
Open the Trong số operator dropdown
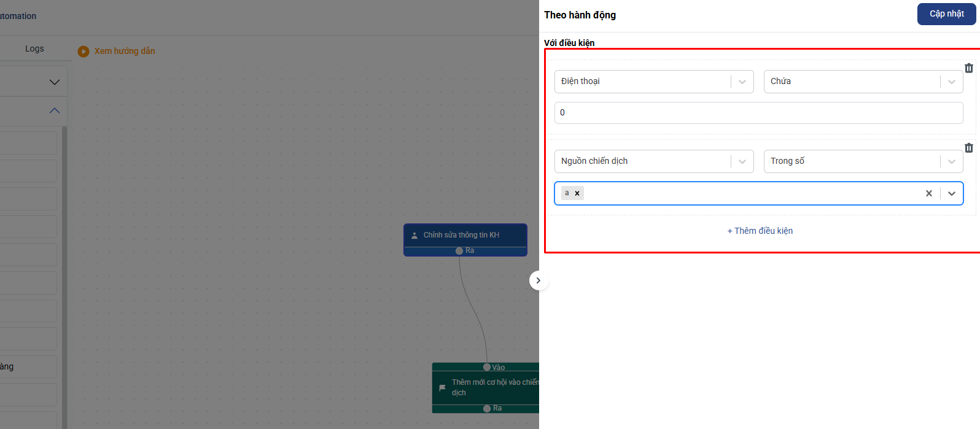[951, 161]
